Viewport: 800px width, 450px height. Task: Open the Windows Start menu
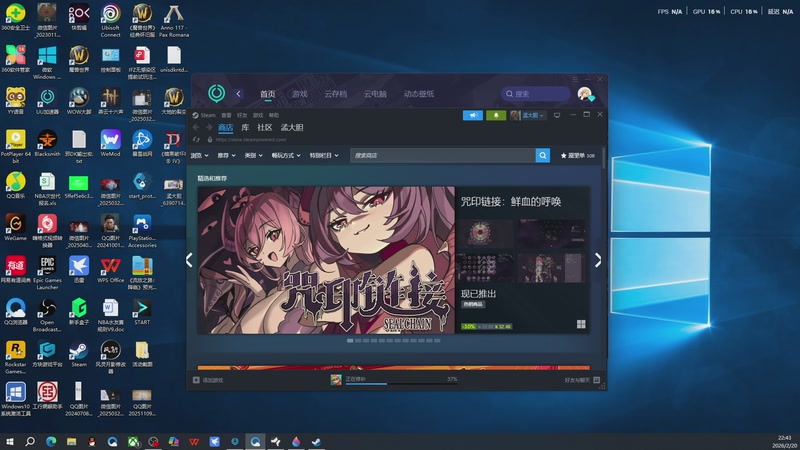pyautogui.click(x=10, y=441)
